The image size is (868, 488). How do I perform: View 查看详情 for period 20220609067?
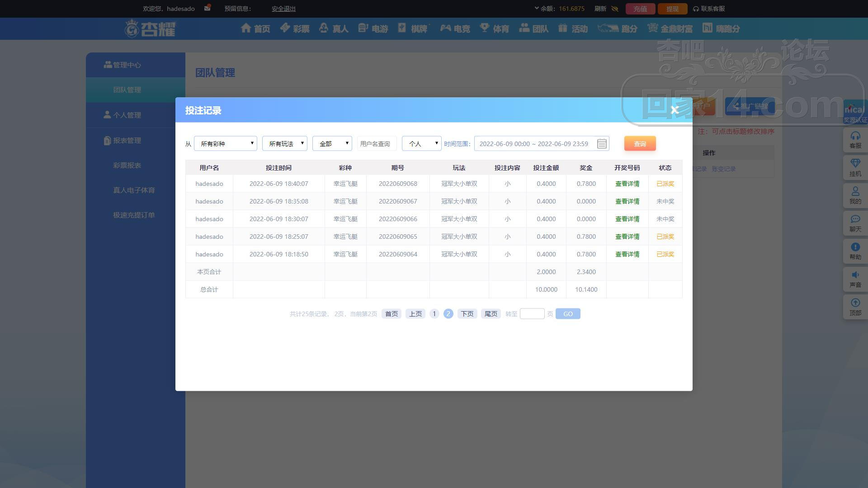(x=627, y=201)
